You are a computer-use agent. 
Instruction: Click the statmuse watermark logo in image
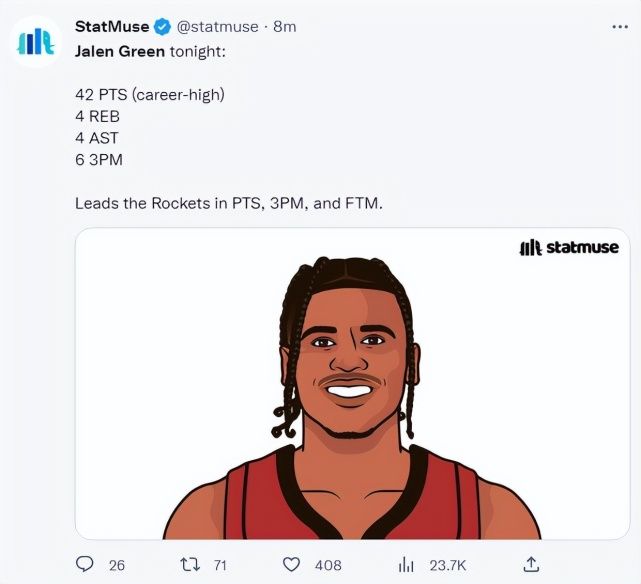pyautogui.click(x=569, y=248)
